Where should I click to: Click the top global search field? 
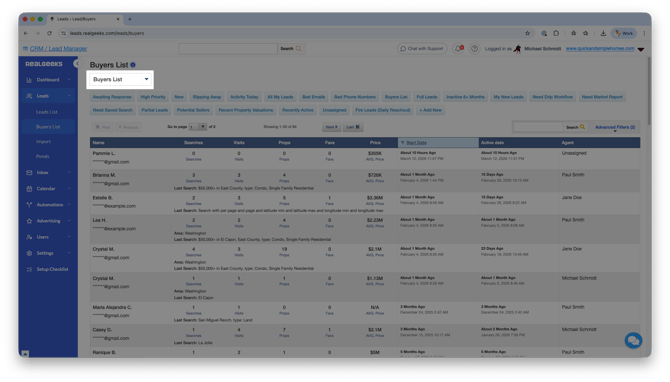click(228, 49)
